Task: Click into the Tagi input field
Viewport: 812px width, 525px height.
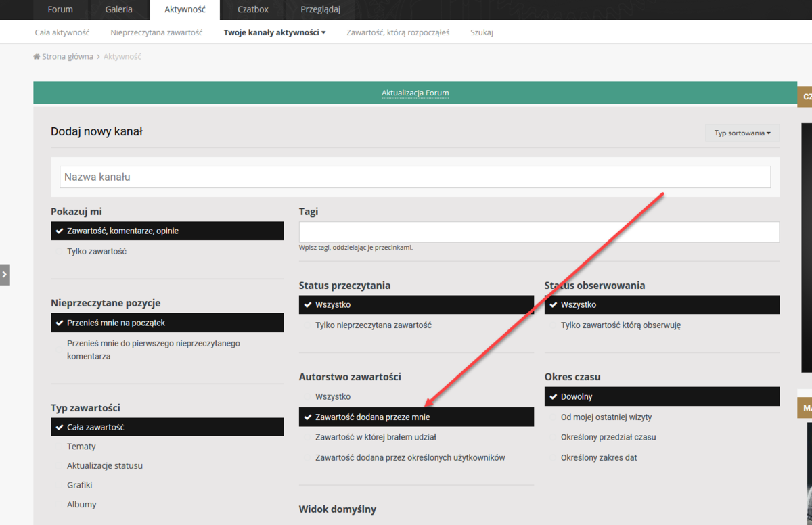Action: (x=539, y=232)
